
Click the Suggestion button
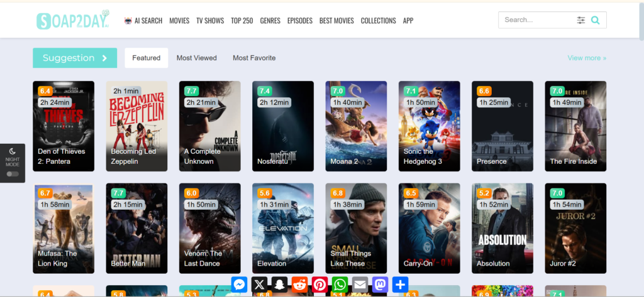(x=75, y=58)
